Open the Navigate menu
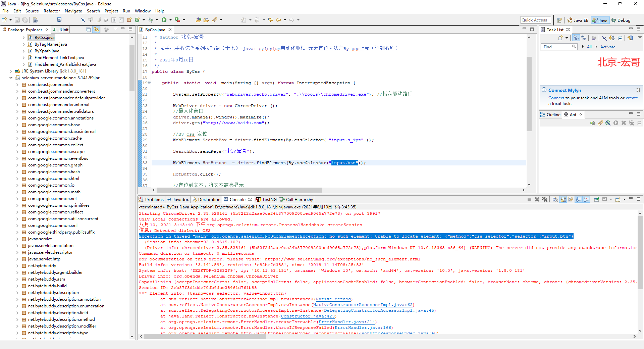644x349 pixels. (x=73, y=11)
